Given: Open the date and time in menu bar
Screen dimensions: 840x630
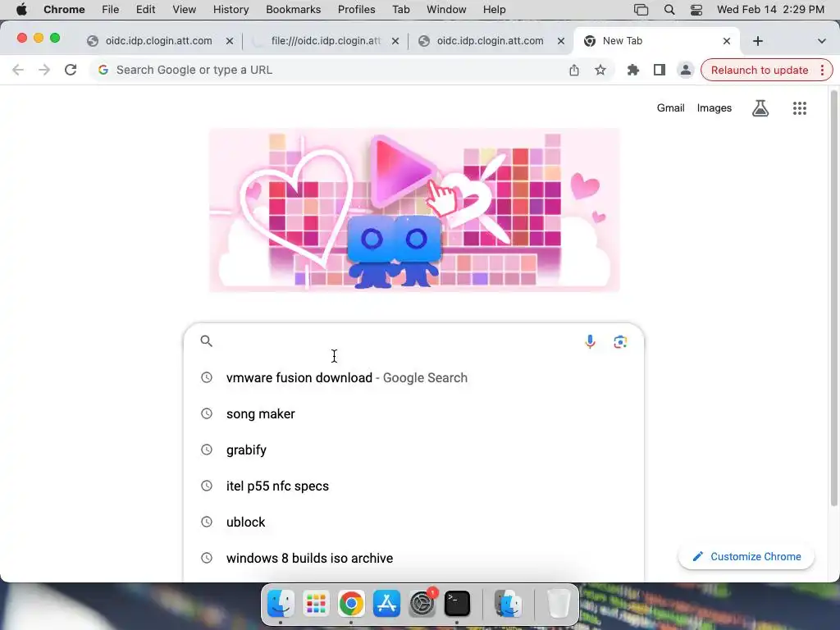Looking at the screenshot, I should click(770, 10).
